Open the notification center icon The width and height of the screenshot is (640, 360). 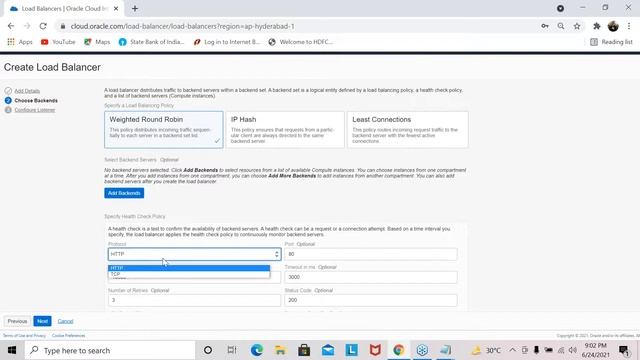624,350
